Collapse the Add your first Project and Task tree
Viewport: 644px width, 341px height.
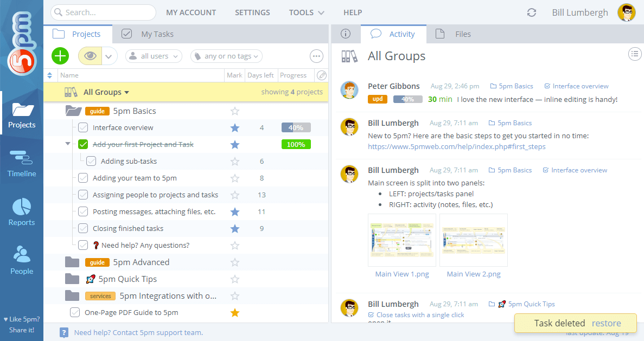pyautogui.click(x=67, y=144)
